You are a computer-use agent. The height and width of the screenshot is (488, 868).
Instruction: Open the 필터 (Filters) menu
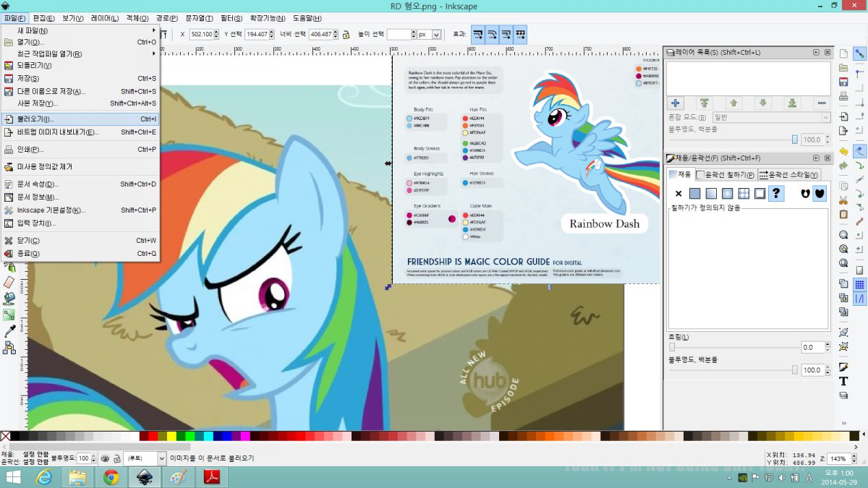[231, 18]
